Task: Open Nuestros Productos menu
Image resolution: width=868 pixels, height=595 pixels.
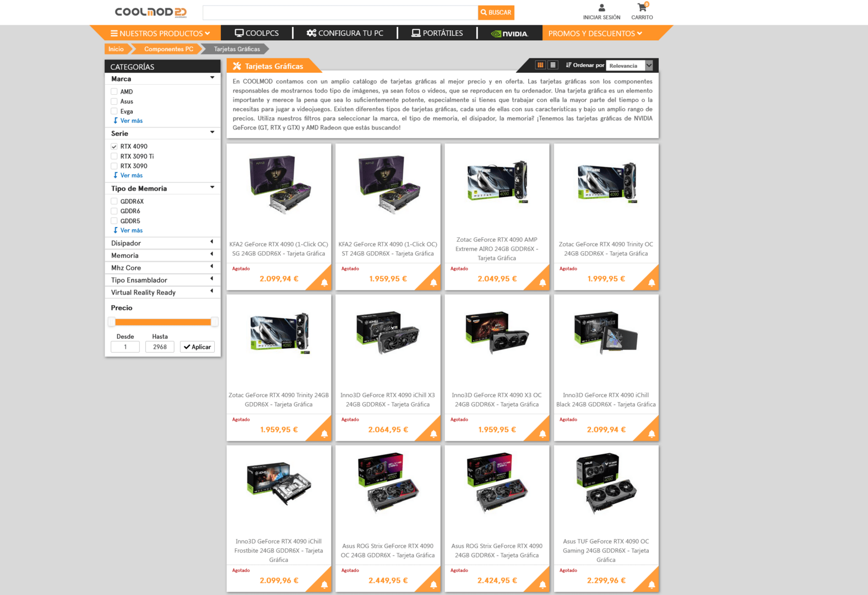Action: click(160, 33)
